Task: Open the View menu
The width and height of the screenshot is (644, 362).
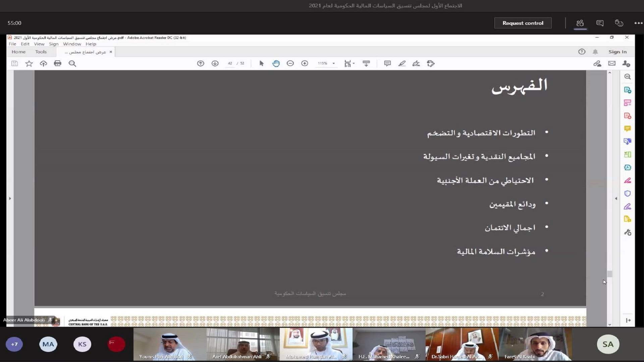Action: point(39,44)
